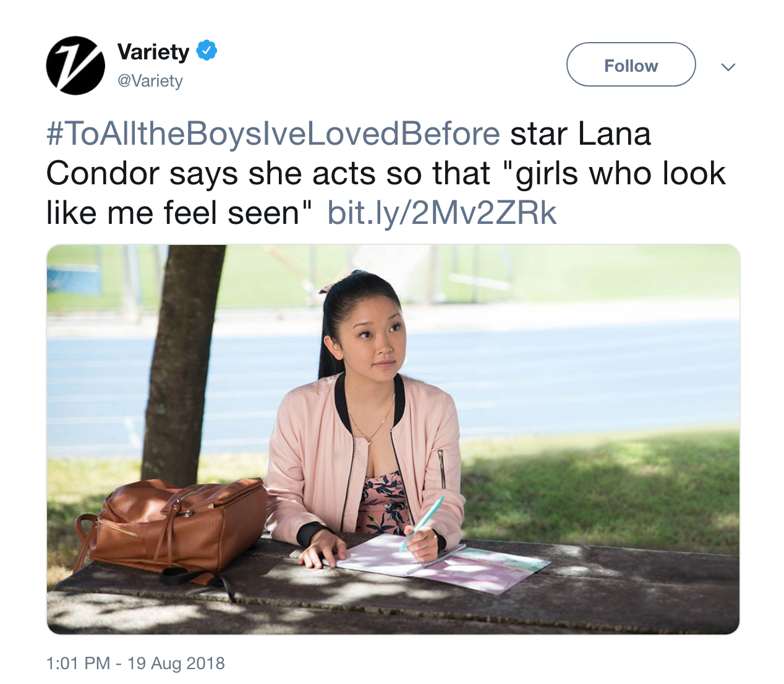The image size is (784, 684).
Task: Open the #ToAlltheBoysIveLovedBefore hashtag
Action: (273, 134)
